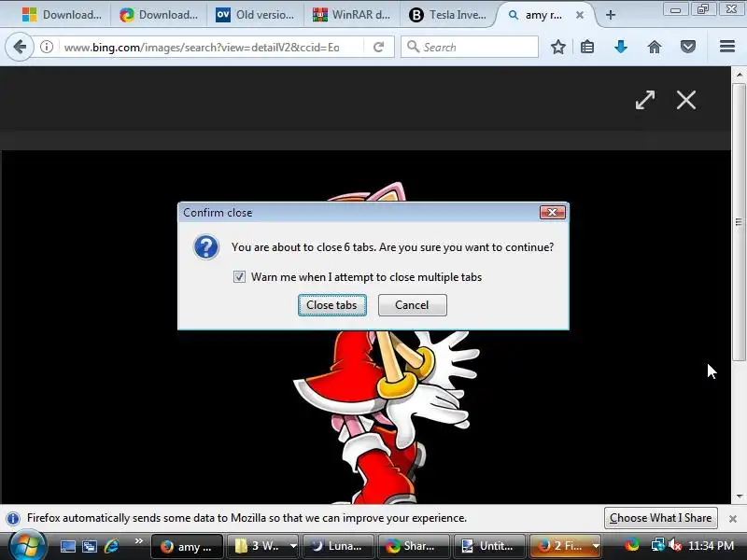This screenshot has height=560, width=747.
Task: Open Downloads arrow in toolbar
Action: (621, 48)
